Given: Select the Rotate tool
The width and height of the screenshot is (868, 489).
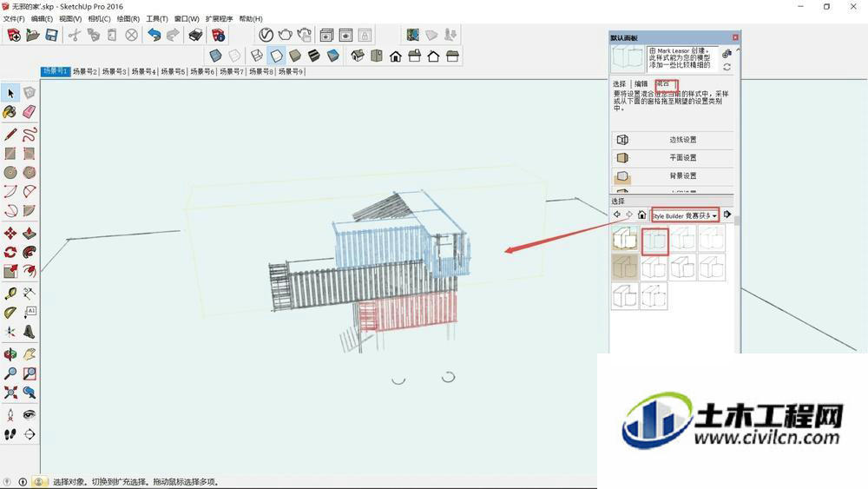Looking at the screenshot, I should click(10, 253).
